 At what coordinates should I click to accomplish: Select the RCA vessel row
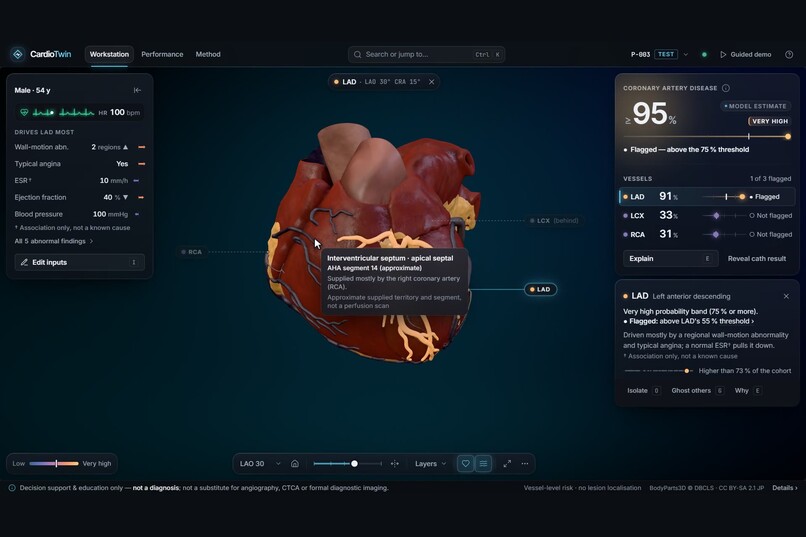tap(707, 234)
